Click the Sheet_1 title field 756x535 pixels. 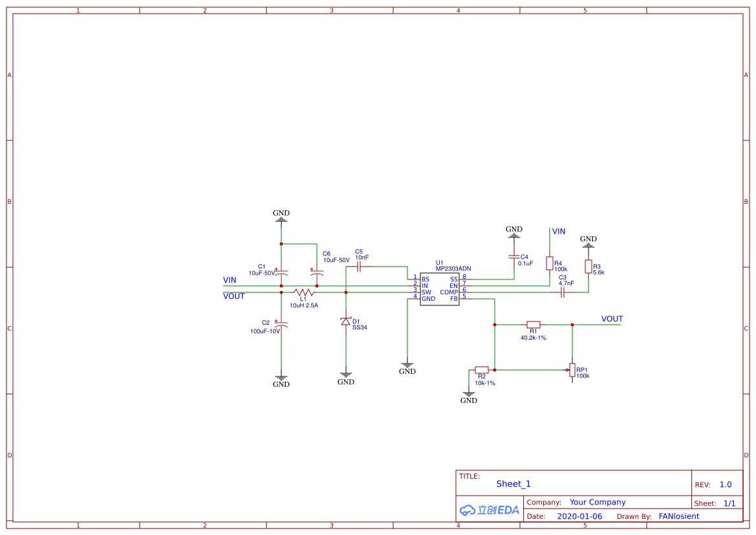pos(513,484)
